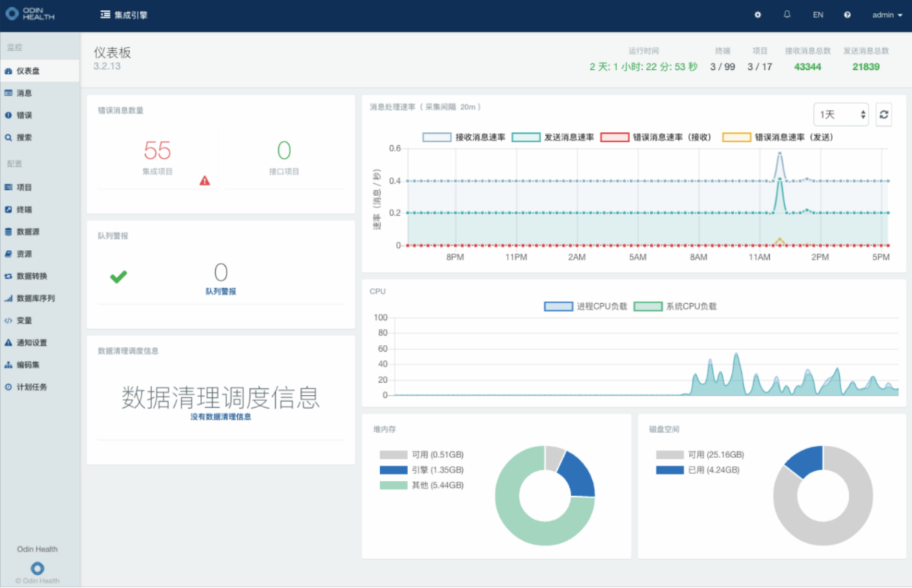912x588 pixels.
Task: Click the help question mark icon
Action: pos(847,15)
